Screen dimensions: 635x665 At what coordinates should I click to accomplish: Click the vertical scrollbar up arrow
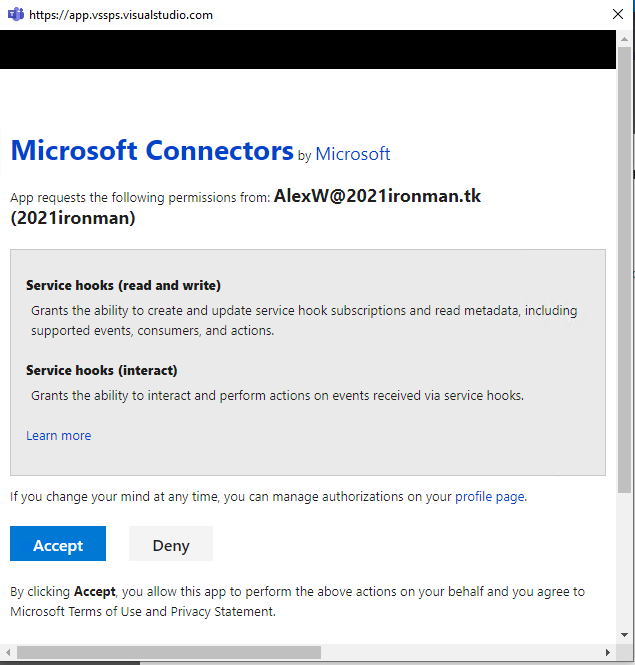pos(624,39)
